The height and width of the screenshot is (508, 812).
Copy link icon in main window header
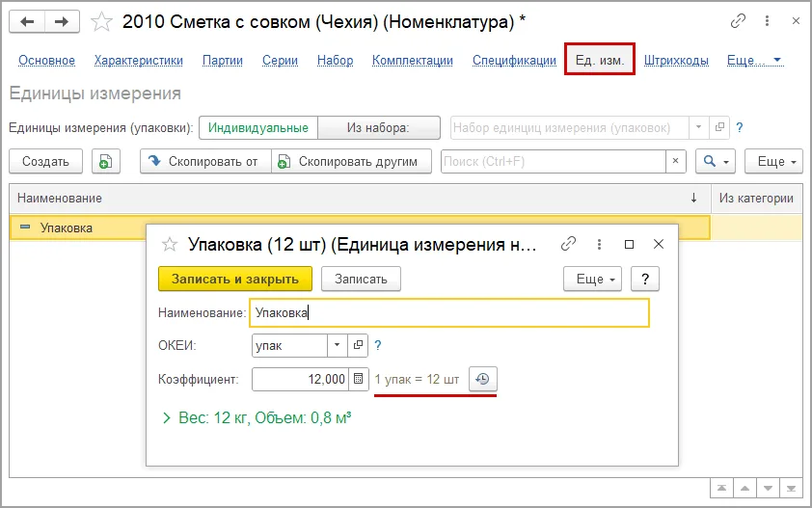738,21
